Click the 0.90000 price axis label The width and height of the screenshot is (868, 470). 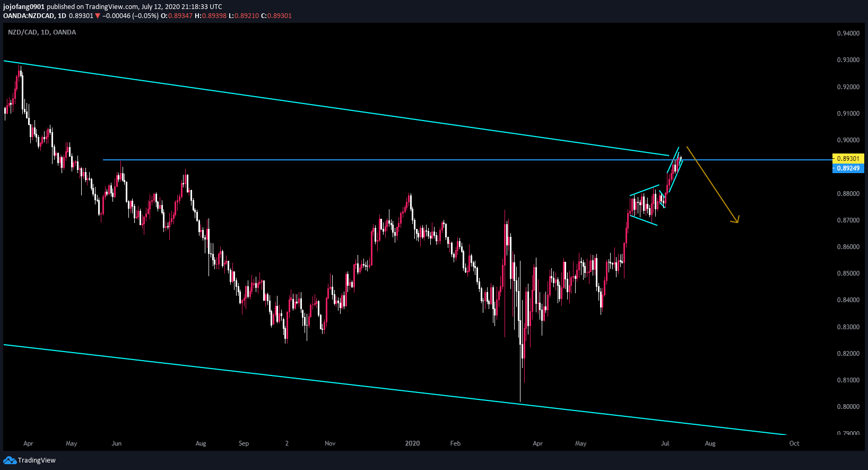pyautogui.click(x=848, y=140)
